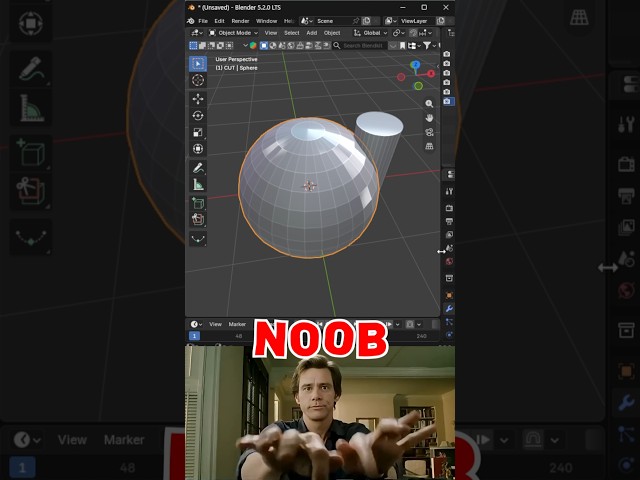Open the timeline View menu

click(x=215, y=324)
